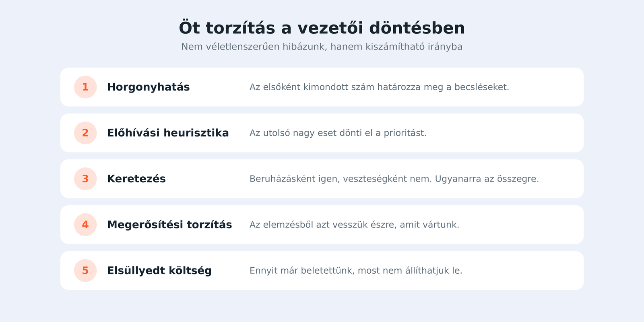Select the heading 'Előhívási heurisztika'

168,133
